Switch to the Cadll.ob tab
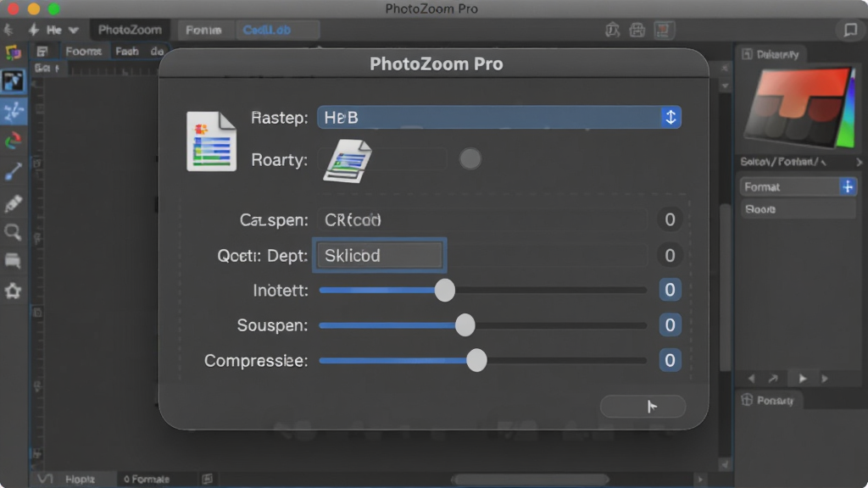The height and width of the screenshot is (488, 868). coord(278,30)
